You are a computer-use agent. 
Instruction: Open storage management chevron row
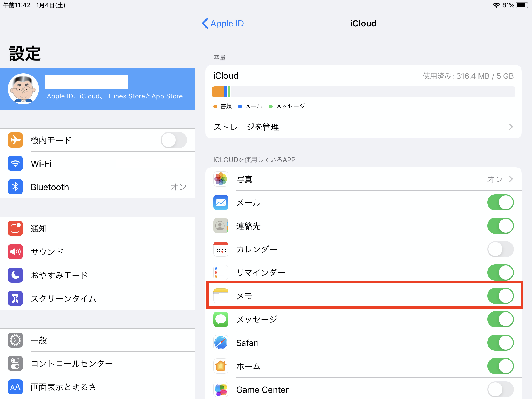point(363,127)
